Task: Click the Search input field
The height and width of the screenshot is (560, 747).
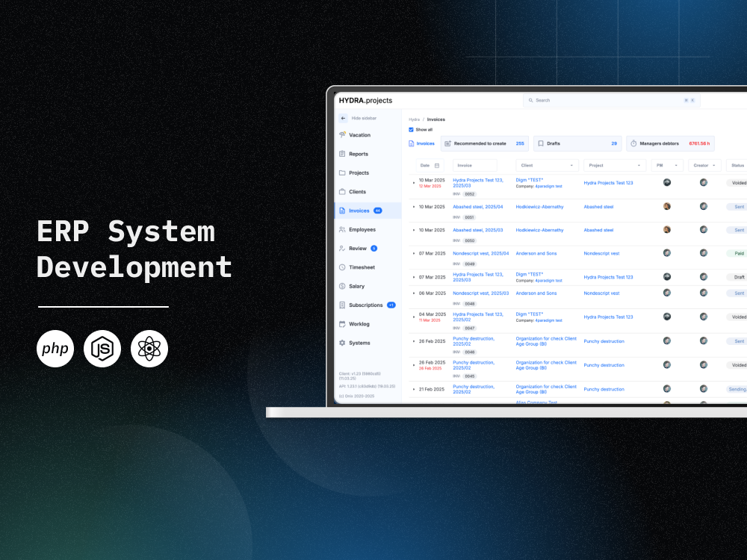Action: coord(605,100)
